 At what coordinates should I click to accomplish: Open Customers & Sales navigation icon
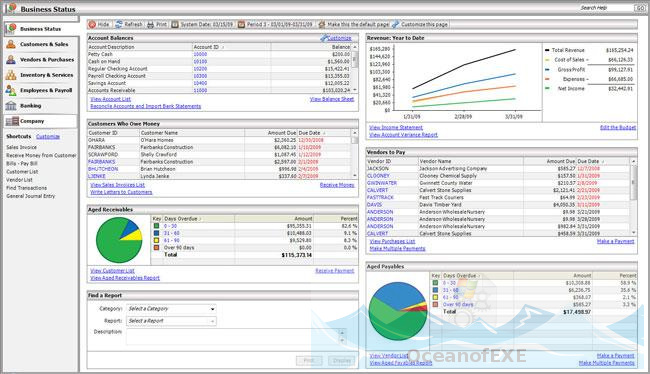pos(11,44)
